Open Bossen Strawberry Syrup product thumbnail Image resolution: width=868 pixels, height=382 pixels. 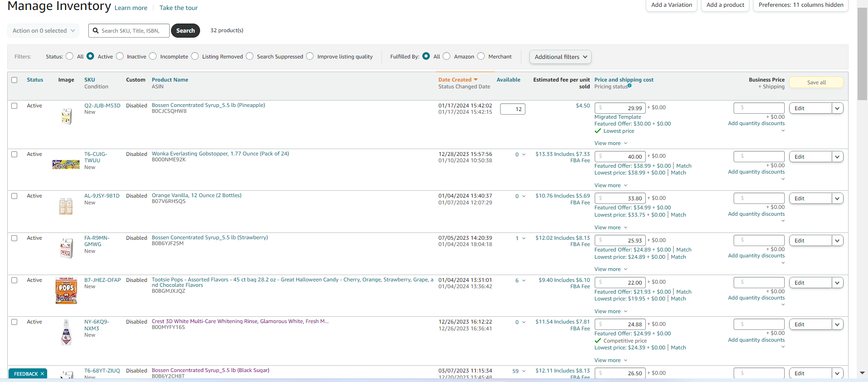coord(66,248)
